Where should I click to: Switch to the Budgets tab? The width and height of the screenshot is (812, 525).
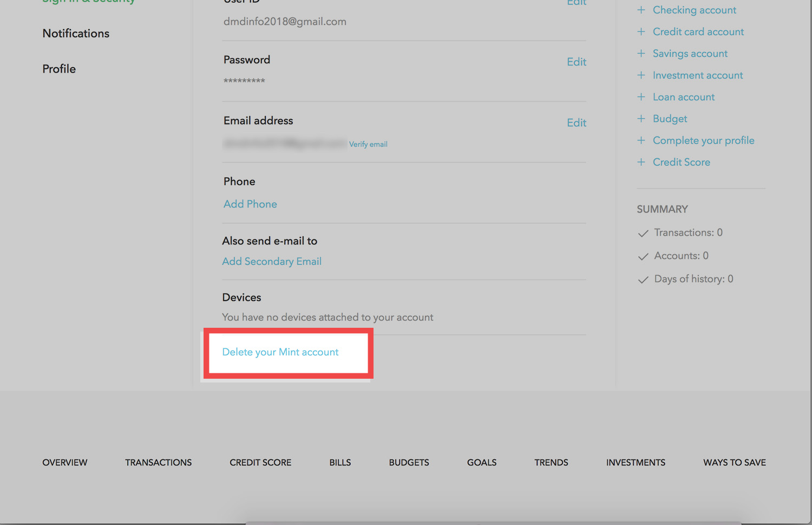tap(409, 462)
